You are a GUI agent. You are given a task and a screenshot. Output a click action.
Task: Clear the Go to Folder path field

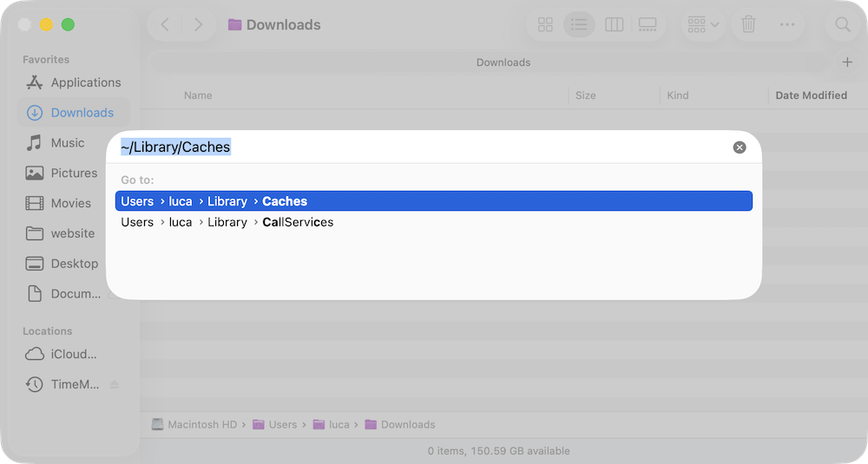click(739, 147)
